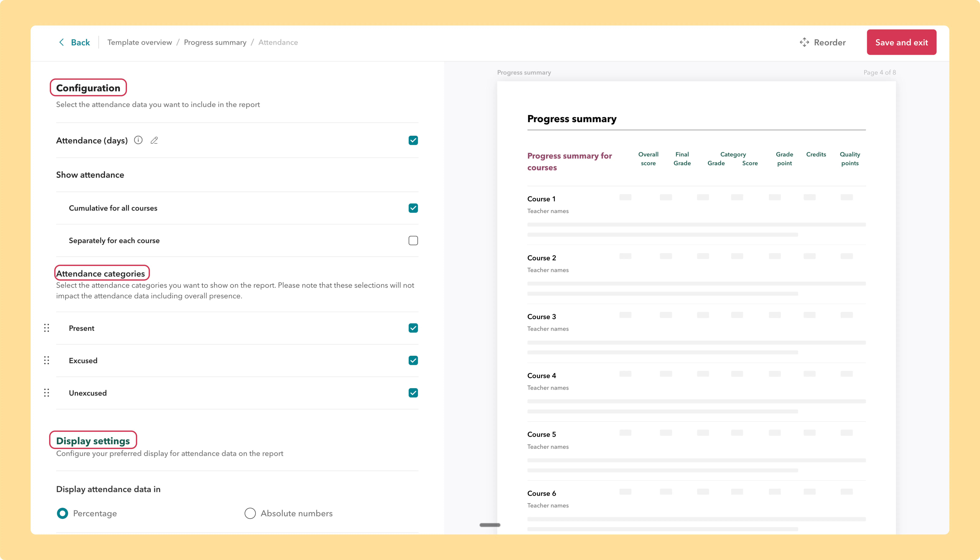The width and height of the screenshot is (980, 560).
Task: Uncheck the Present attendance category
Action: [413, 328]
